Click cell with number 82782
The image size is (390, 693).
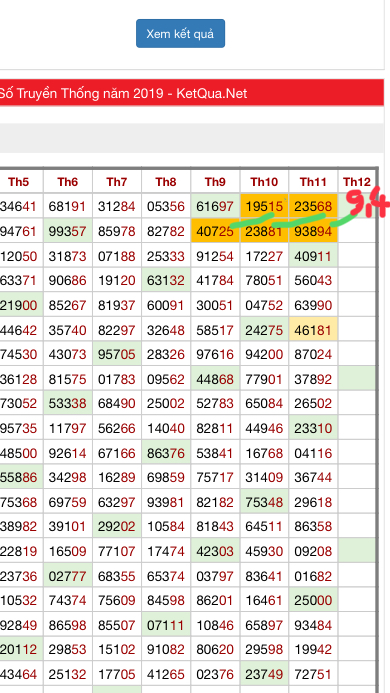point(166,230)
